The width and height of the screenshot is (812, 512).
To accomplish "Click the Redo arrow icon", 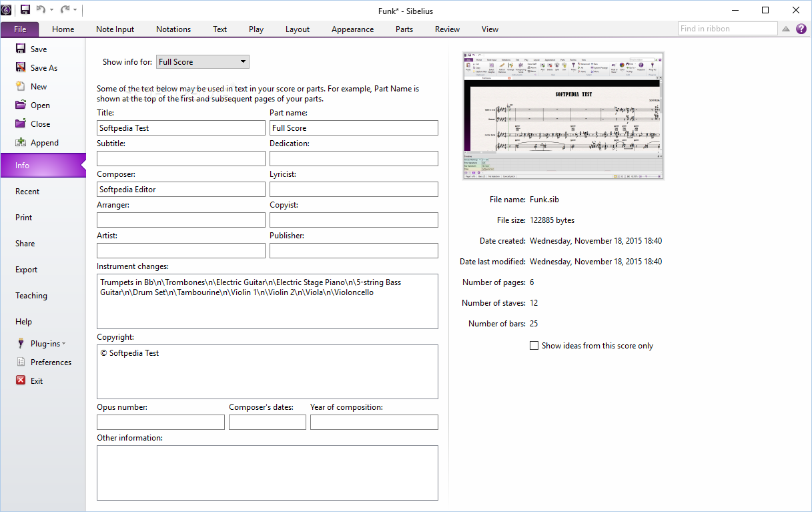I will pos(65,9).
